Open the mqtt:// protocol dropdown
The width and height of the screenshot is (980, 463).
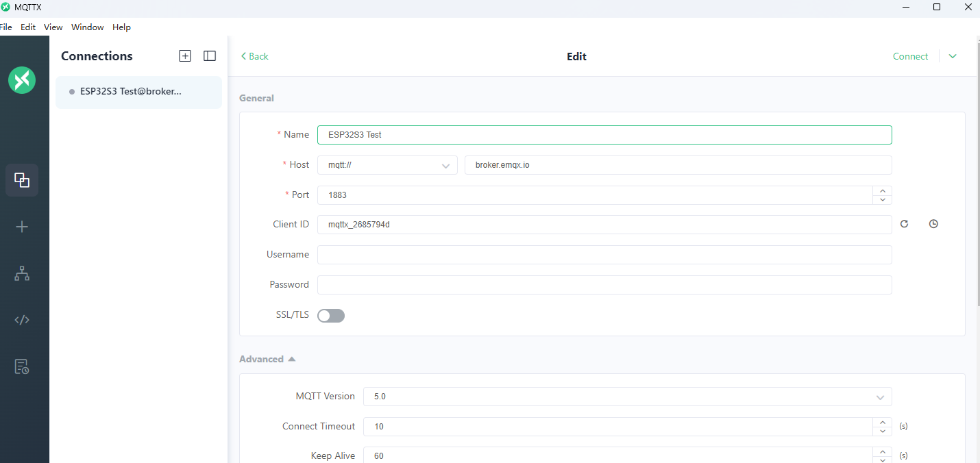387,165
